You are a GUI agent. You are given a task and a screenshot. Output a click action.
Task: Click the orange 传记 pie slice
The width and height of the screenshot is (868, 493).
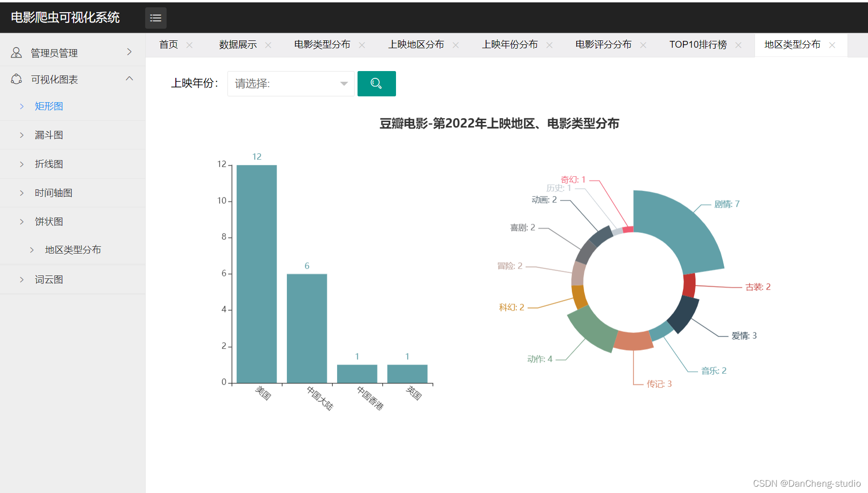633,341
